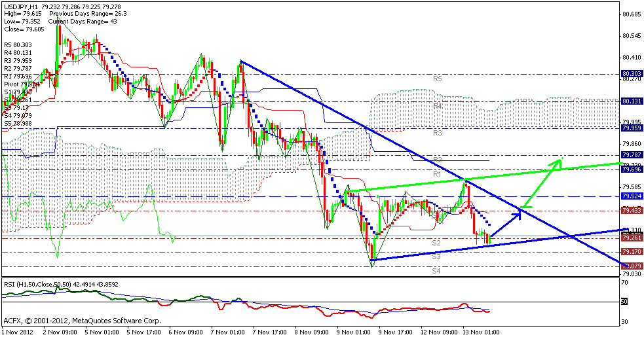Select the R2 79.787 entry in pivot list

(18, 68)
